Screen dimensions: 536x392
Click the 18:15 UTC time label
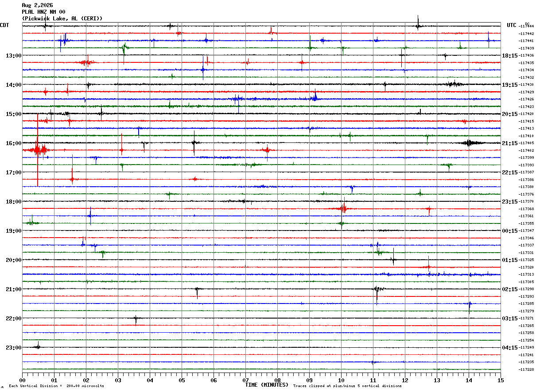pos(509,56)
